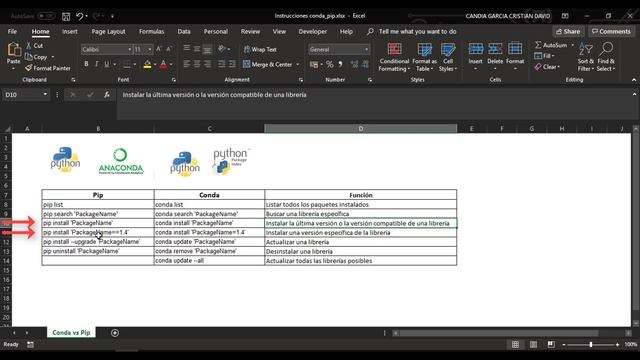Increase font size with larger A icon
The image size is (640, 360).
[159, 49]
